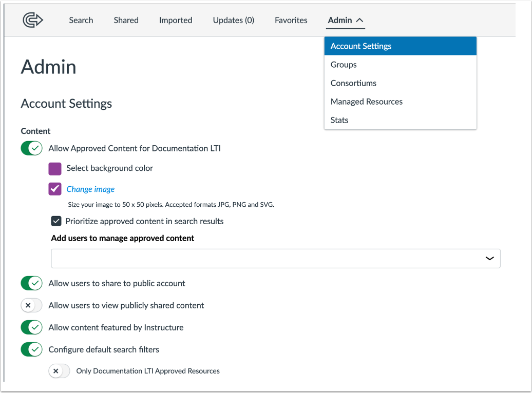Open Managed Resources
Viewport: 532px width, 393px height.
tap(366, 101)
